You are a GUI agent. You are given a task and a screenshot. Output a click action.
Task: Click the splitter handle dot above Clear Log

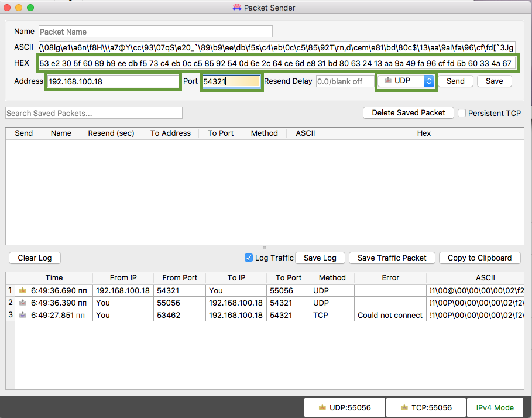pos(265,248)
